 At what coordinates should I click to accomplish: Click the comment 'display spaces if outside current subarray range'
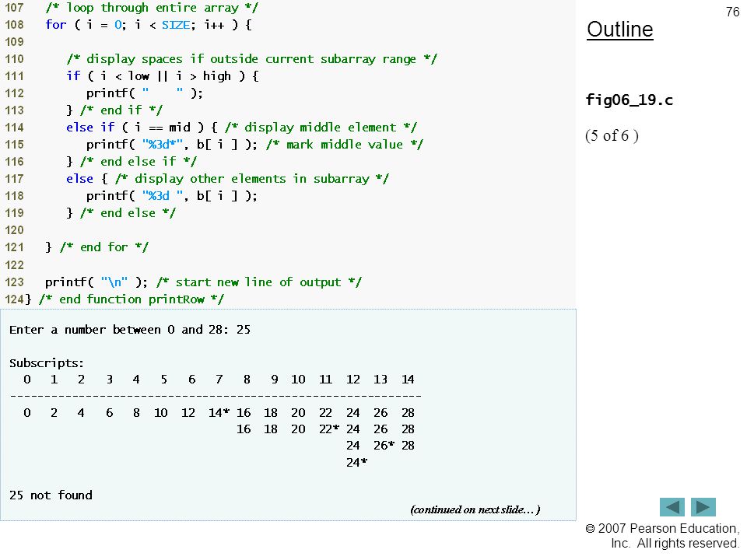click(x=251, y=59)
